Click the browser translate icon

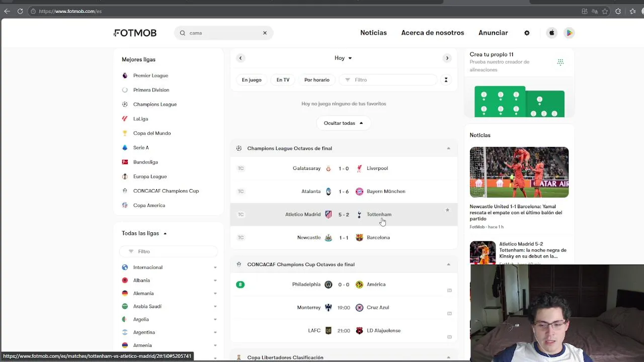point(595,11)
